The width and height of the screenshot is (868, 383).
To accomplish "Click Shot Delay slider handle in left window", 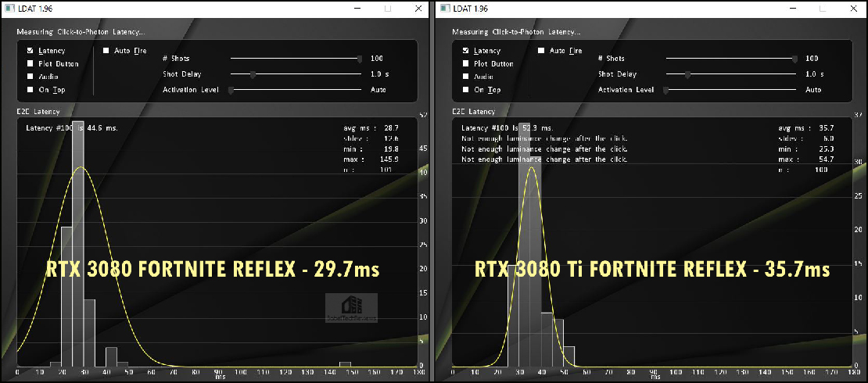I will 253,74.
